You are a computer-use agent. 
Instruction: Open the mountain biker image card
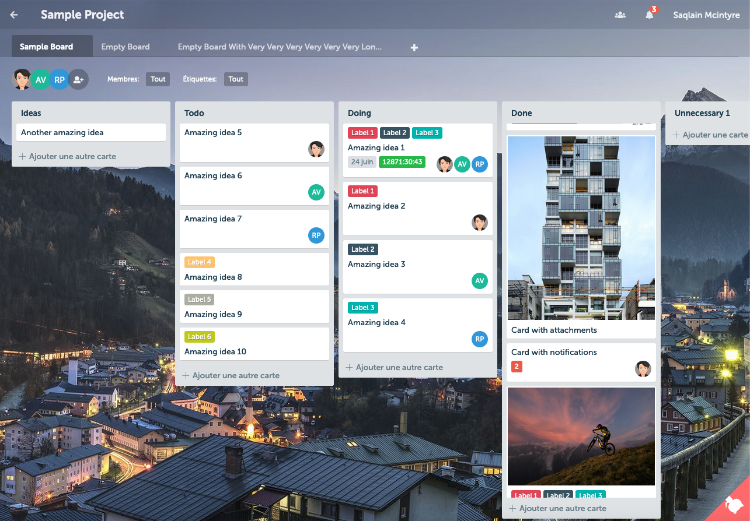tap(582, 436)
